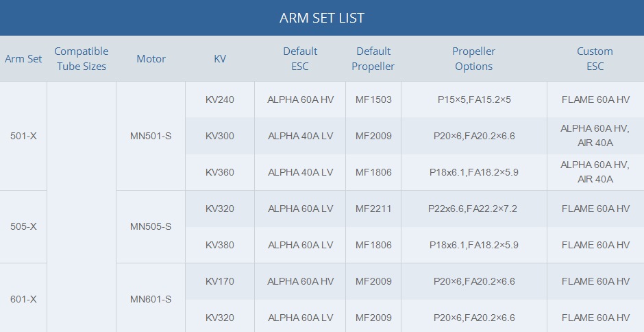644x332 pixels.
Task: Click the MF2211 default propeller cell
Action: [x=373, y=209]
